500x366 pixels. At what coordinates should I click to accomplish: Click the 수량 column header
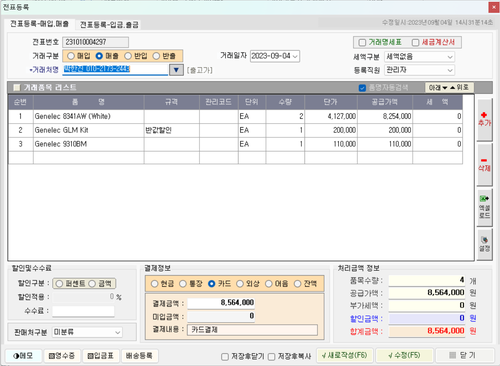pos(285,102)
